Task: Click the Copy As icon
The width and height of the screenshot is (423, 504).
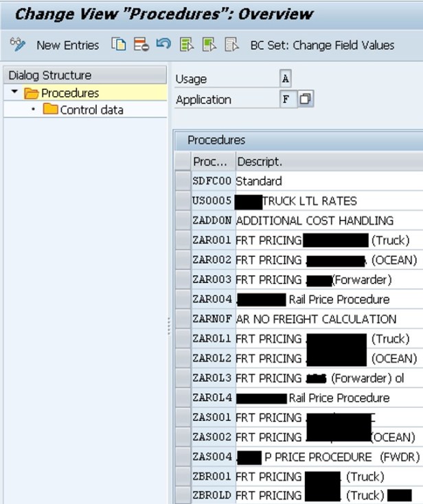Action: (119, 45)
